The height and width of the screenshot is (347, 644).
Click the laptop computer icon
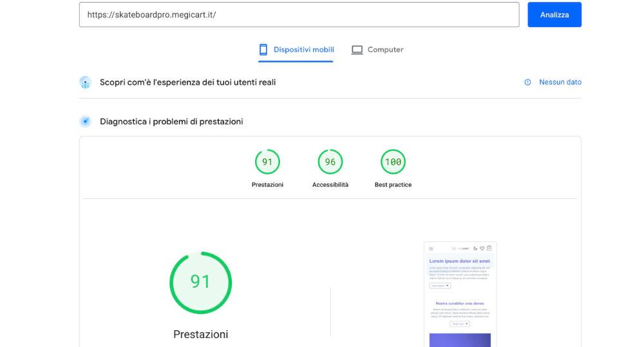click(357, 50)
